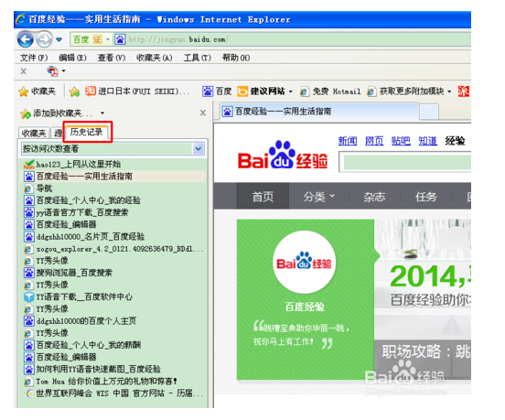Open the 百度 favorites bar link
The image size is (505, 420).
tap(217, 92)
